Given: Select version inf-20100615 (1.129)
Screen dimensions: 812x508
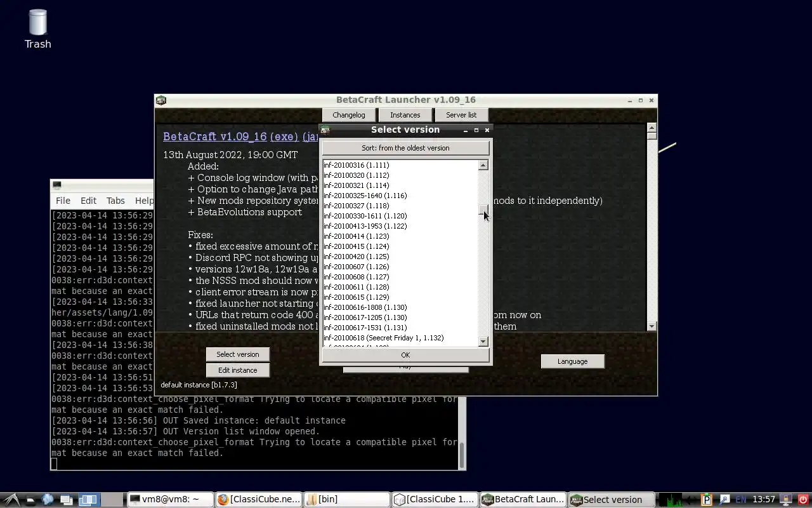Looking at the screenshot, I should (x=400, y=297).
